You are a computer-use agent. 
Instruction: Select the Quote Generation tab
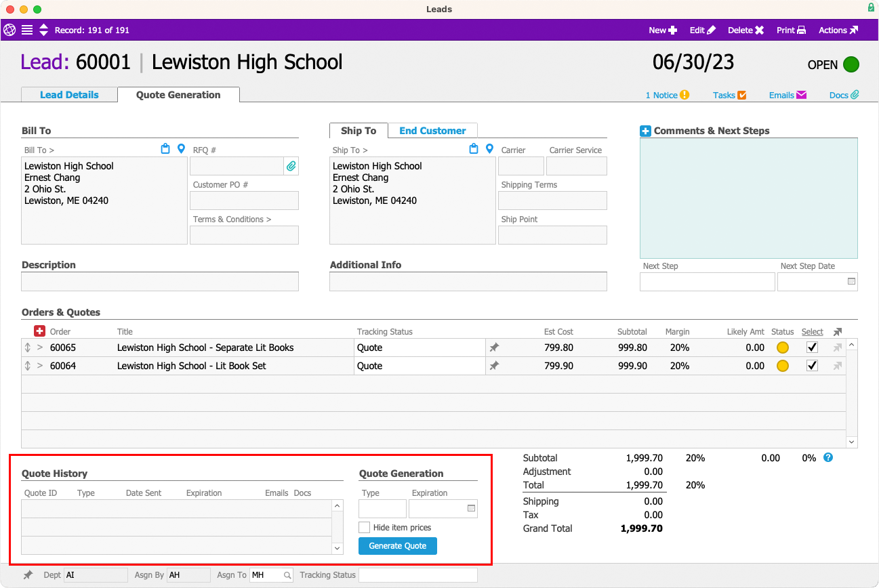pos(178,95)
